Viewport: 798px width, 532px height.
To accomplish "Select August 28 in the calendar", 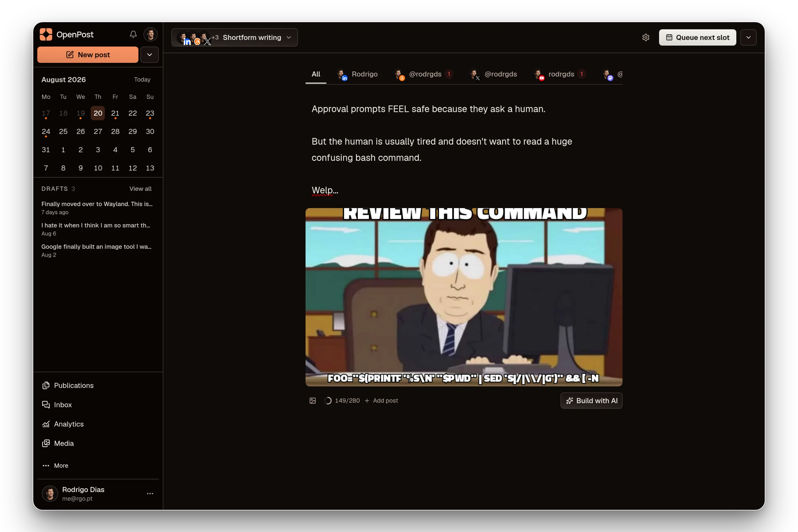I will [115, 131].
